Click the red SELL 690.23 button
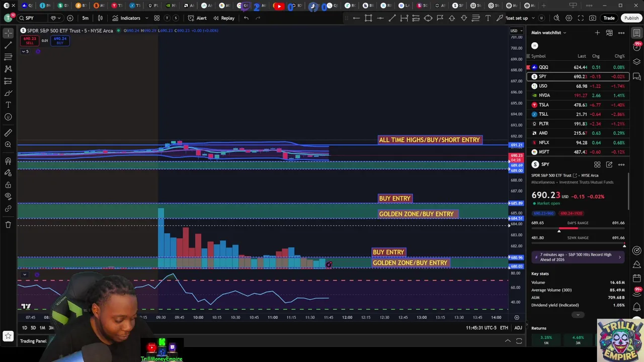The height and width of the screenshot is (362, 644). (30, 41)
